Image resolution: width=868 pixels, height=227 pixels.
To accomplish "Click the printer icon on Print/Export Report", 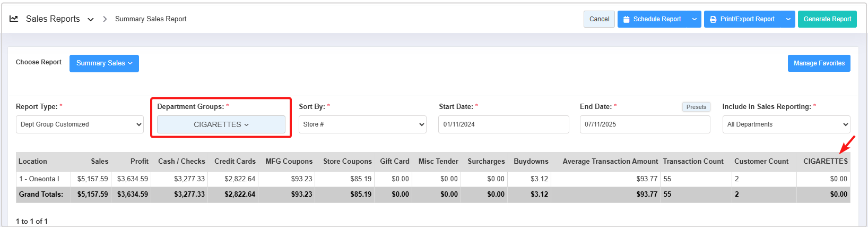I will coord(713,19).
